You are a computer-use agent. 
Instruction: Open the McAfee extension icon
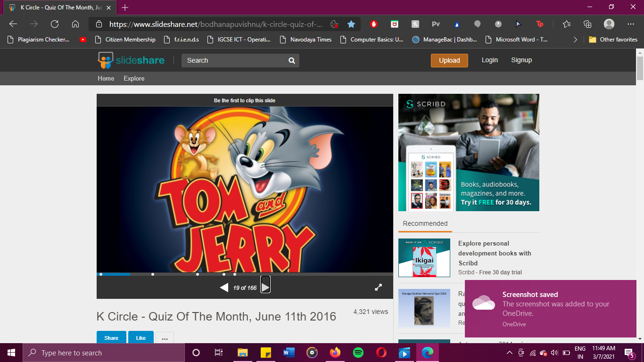[395, 24]
